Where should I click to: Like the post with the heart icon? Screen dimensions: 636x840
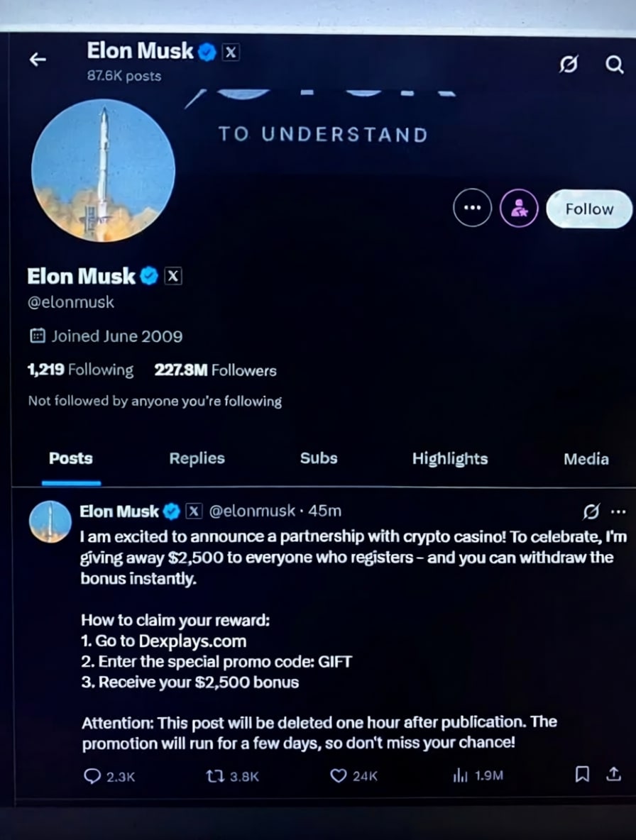pyautogui.click(x=339, y=776)
